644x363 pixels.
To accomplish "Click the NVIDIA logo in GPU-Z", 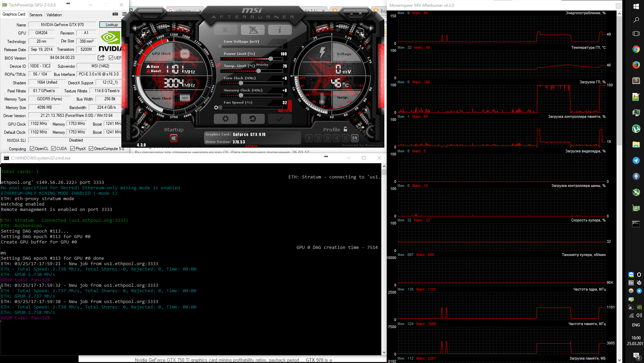I will pos(110,41).
